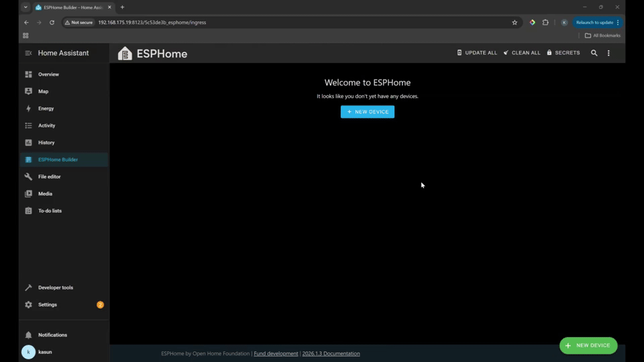Open the Energy dashboard
644x362 pixels.
point(46,109)
